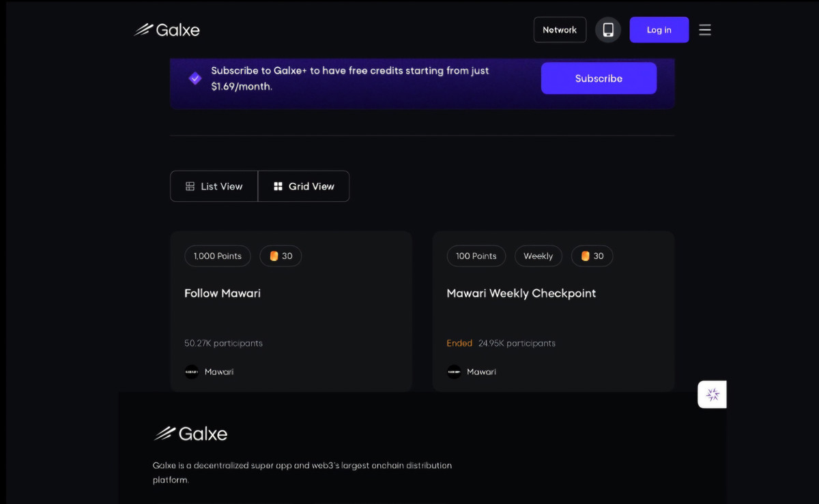Click the Mawari avatar on Weekly Checkpoint card
Image resolution: width=819 pixels, height=504 pixels.
point(454,372)
